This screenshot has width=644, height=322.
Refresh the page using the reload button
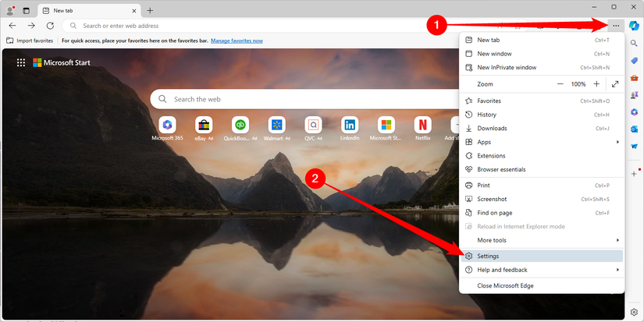[x=50, y=26]
